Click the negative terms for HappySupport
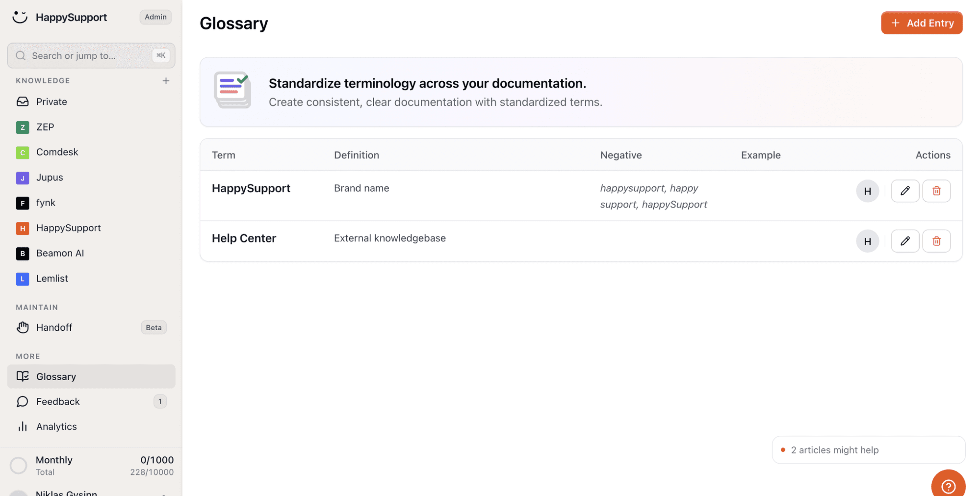The height and width of the screenshot is (496, 980). coord(653,196)
